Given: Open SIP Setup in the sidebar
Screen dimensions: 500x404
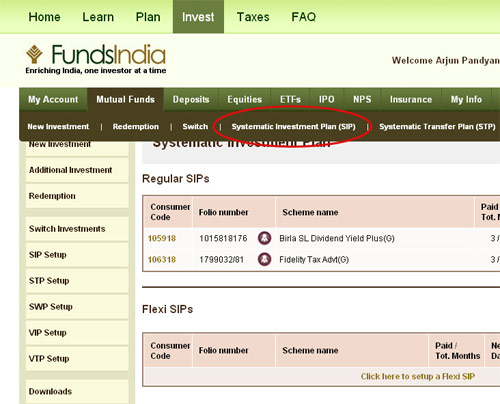Looking at the screenshot, I should pyautogui.click(x=77, y=255).
